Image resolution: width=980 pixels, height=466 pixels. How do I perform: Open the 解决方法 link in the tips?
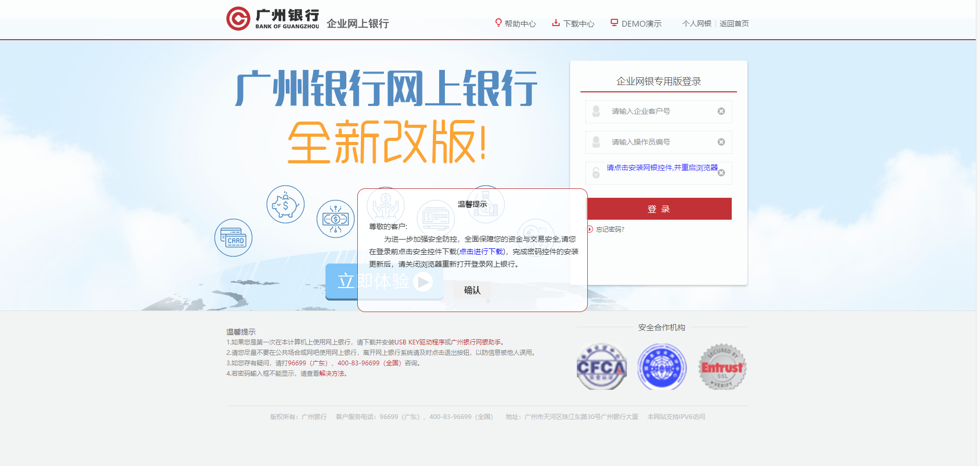click(x=332, y=374)
